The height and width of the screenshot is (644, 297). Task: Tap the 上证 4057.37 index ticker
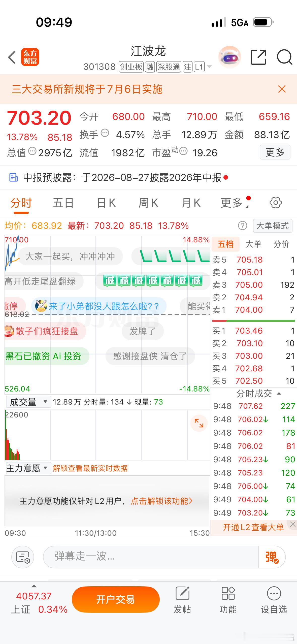[x=39, y=602]
